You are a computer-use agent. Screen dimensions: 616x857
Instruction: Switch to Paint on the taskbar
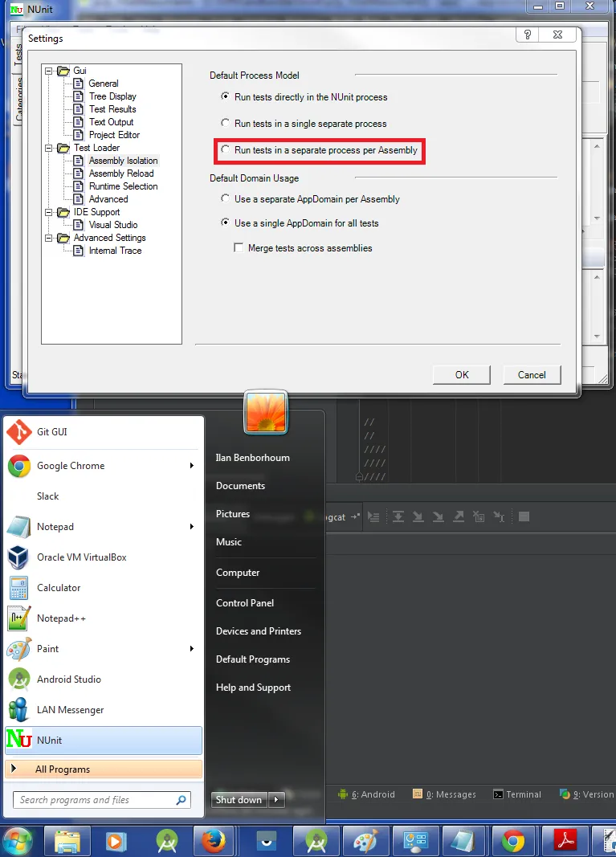coord(366,842)
